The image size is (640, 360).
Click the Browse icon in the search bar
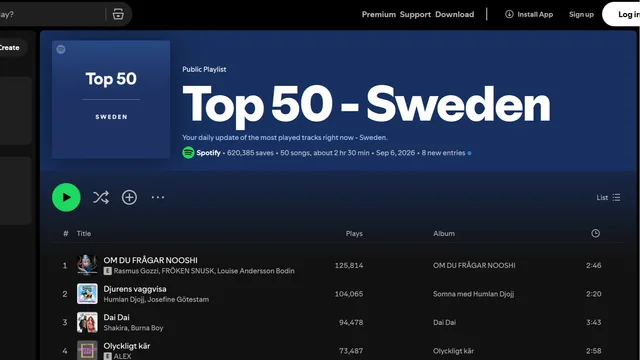[x=118, y=14]
